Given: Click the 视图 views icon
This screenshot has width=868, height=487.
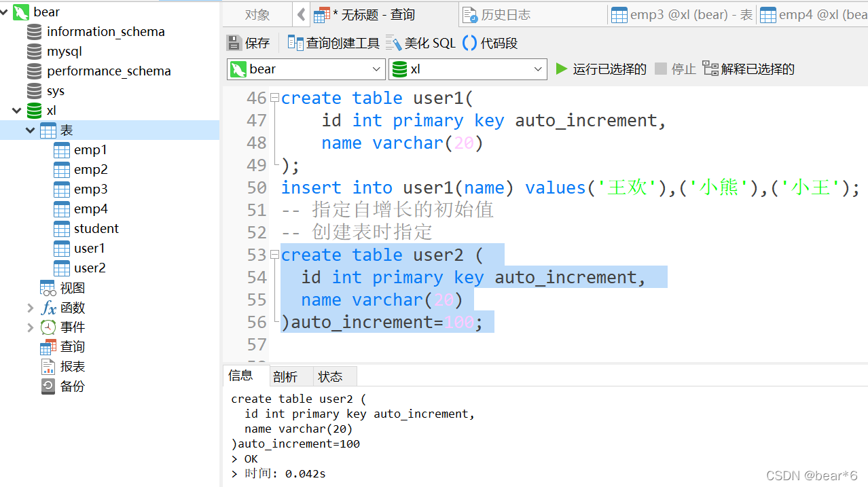Looking at the screenshot, I should (48, 288).
